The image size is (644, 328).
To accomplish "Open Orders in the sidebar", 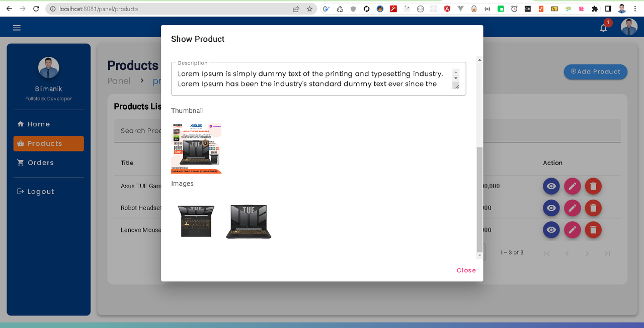I will coord(48,162).
